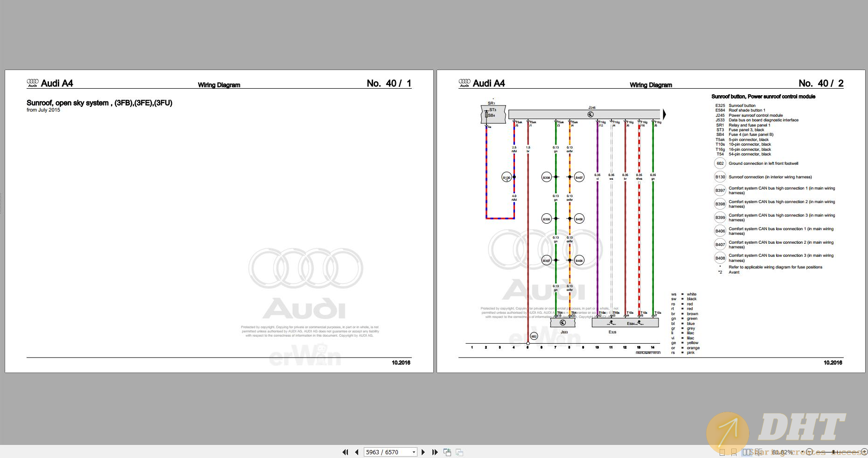Click the B407 node in the wiring diagram
The image size is (868, 458).
point(579,177)
